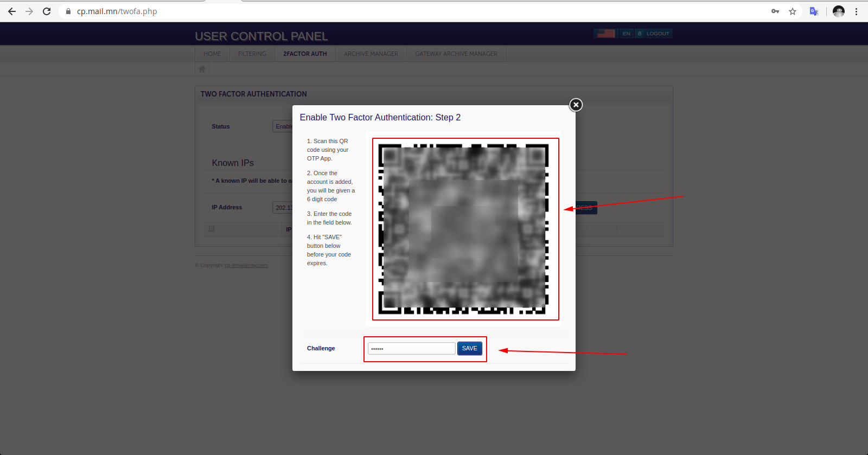868x455 pixels.
Task: Click the 'Hit SAVE button below' instruction
Action: (329, 250)
